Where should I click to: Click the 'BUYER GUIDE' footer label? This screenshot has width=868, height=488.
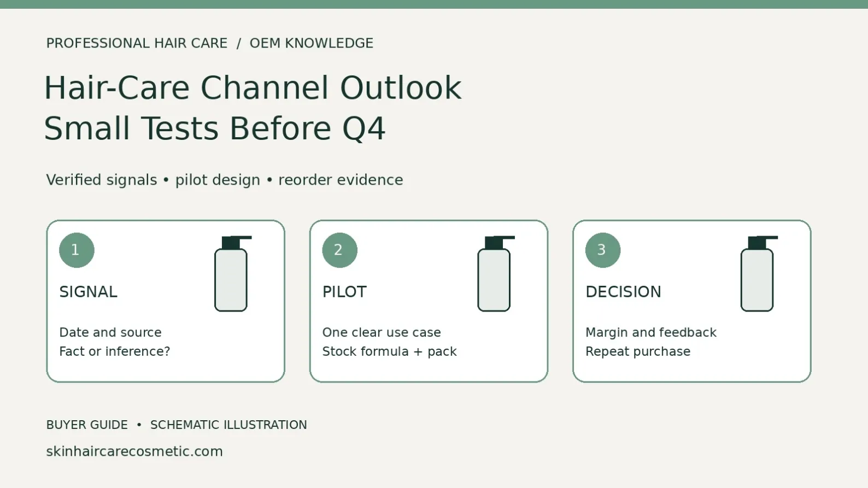tap(87, 425)
